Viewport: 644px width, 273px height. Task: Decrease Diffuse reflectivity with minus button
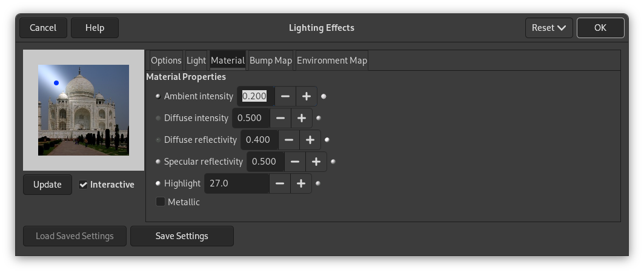(288, 140)
